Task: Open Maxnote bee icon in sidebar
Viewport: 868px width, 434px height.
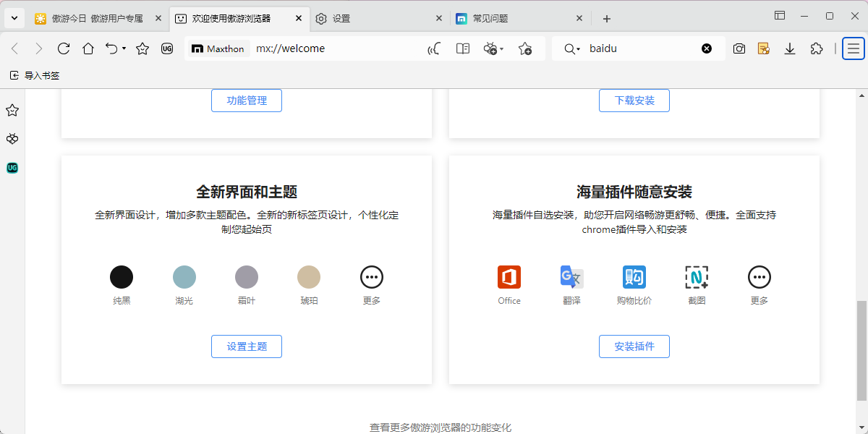Action: 12,139
